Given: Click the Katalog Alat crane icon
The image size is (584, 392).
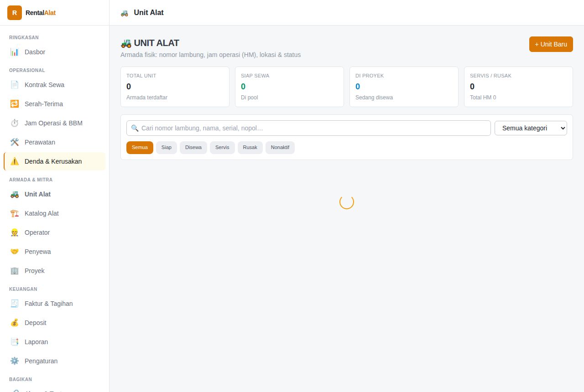Looking at the screenshot, I should click(15, 213).
